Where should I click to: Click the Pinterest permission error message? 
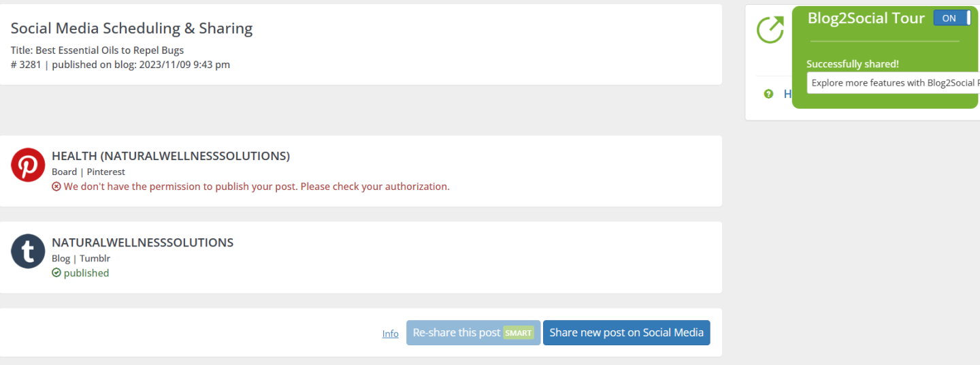pyautogui.click(x=257, y=187)
